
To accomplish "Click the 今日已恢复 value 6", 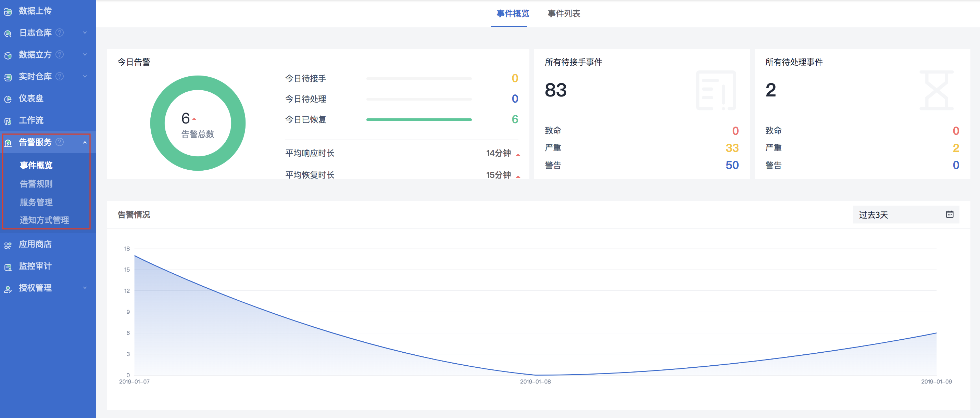I will (515, 119).
